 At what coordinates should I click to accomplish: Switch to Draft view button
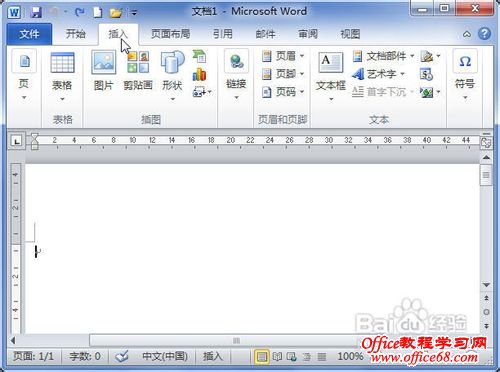coord(322,357)
